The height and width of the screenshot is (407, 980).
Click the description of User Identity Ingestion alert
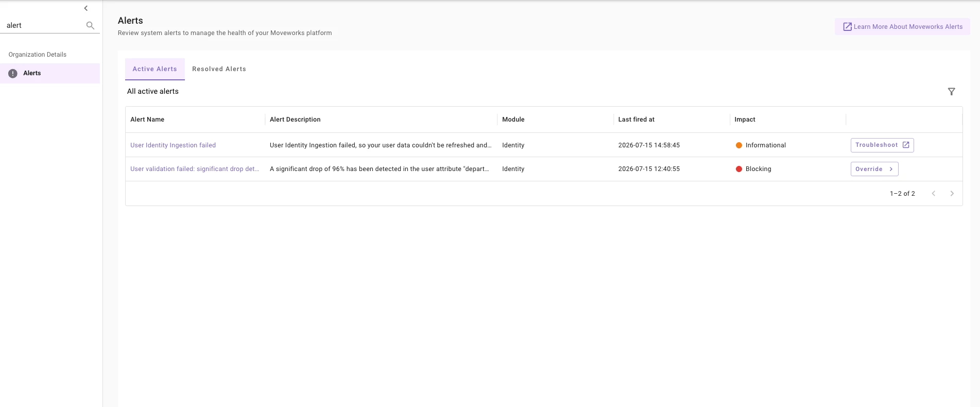click(381, 145)
